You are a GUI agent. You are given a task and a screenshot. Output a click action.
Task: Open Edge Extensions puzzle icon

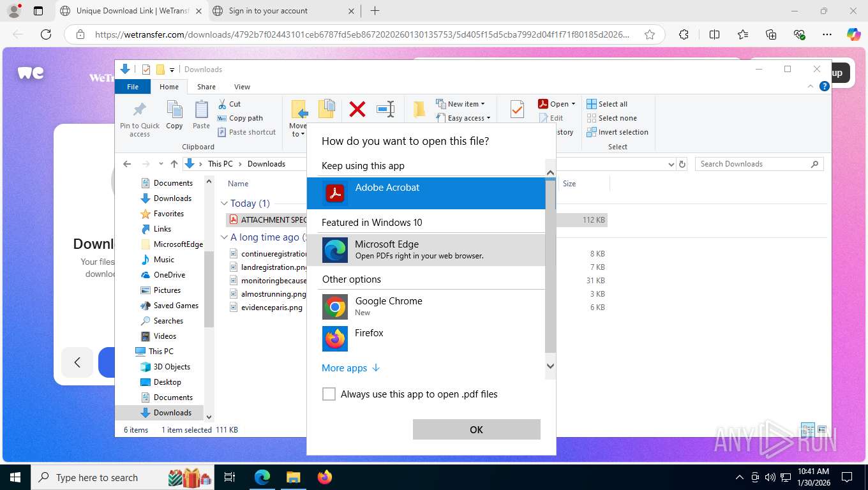click(x=684, y=34)
